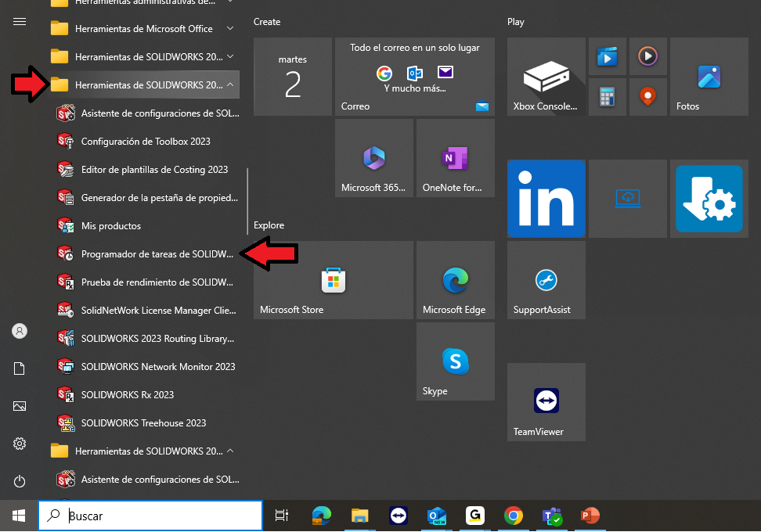Click the Play group header
Viewport: 761px width, 532px height.
515,22
